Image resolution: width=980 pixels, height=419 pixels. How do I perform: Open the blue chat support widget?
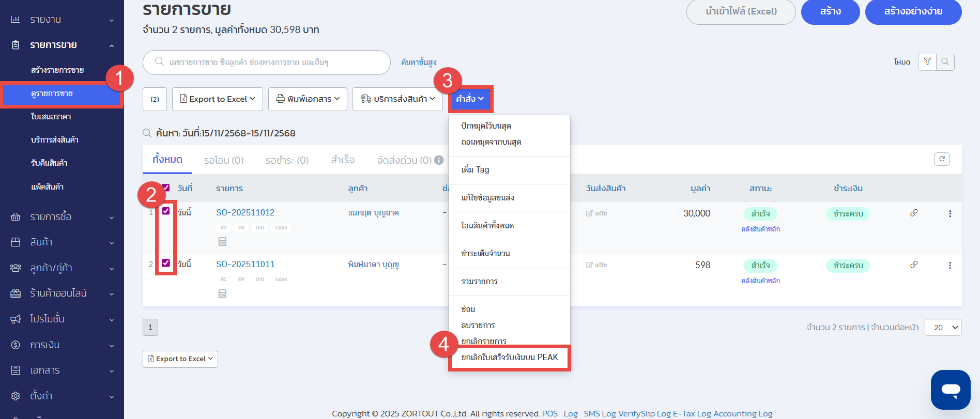(950, 390)
